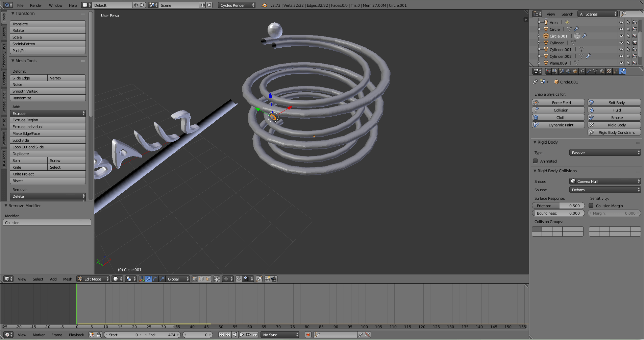Open the Edit Mode dropdown
This screenshot has height=340, width=644.
coord(93,279)
